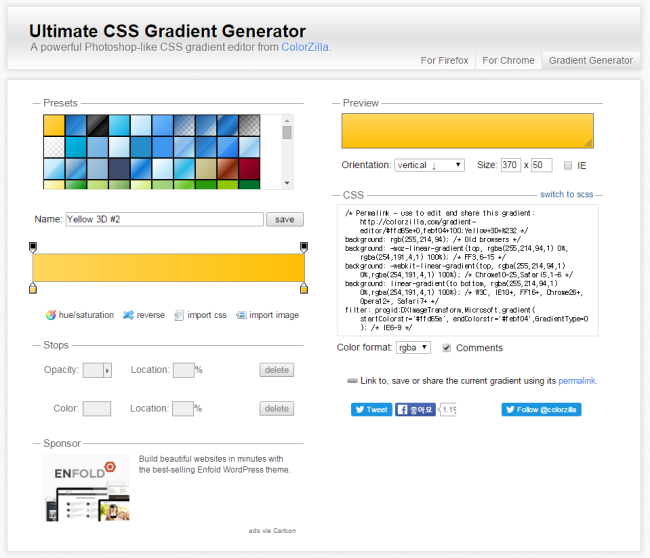
Task: Select the dark red preset swatch
Action: (250, 169)
